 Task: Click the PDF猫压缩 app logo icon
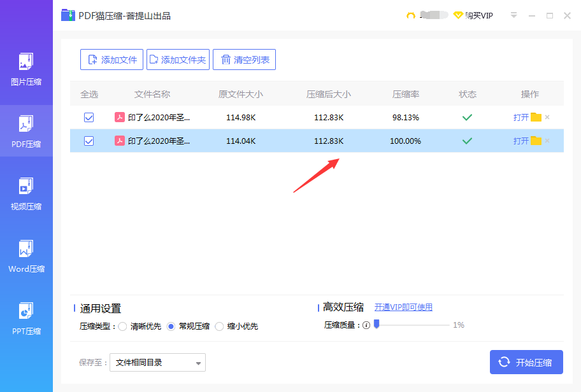click(x=68, y=15)
